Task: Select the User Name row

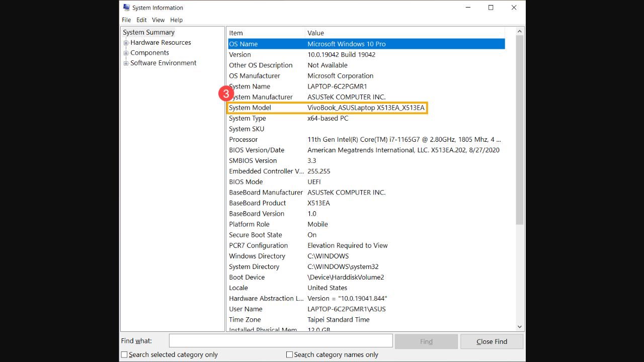Action: click(x=366, y=308)
